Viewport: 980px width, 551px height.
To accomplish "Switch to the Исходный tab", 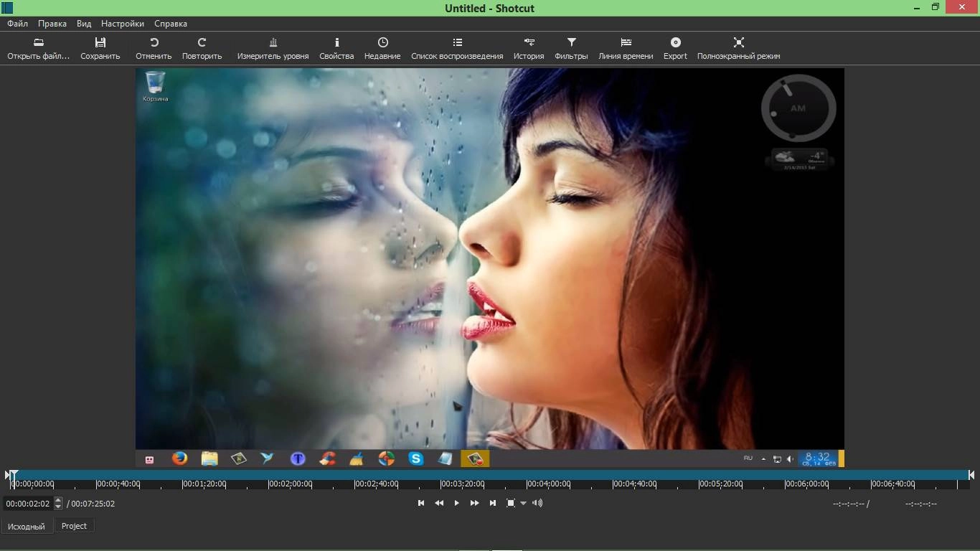I will coord(27,527).
